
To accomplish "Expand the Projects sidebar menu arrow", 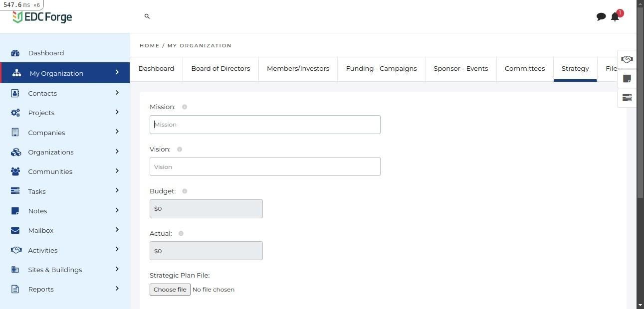I will pos(117,112).
